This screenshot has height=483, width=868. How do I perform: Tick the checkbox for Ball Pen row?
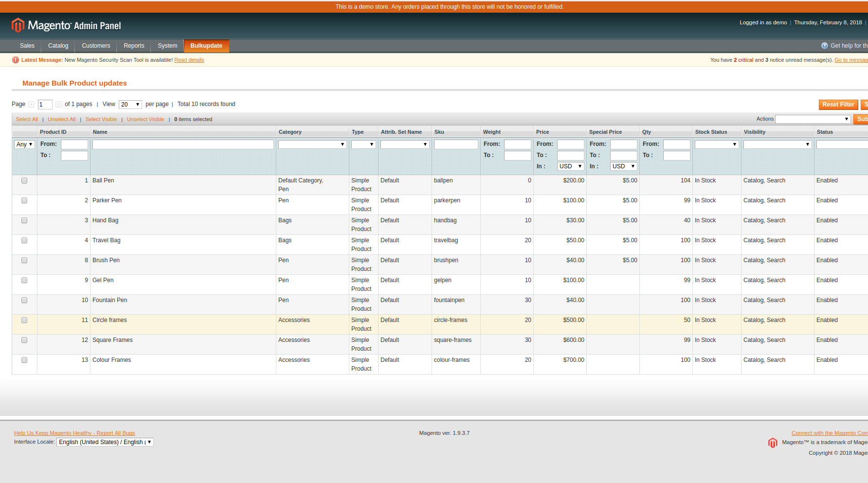(24, 180)
